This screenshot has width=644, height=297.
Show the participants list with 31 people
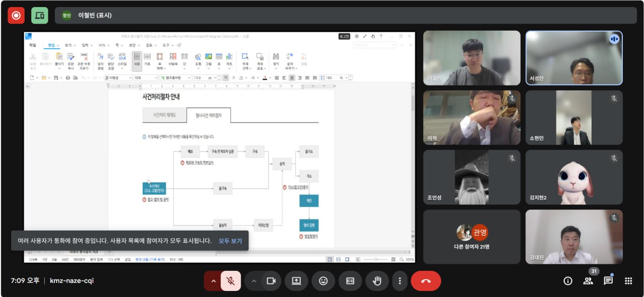coord(588,281)
